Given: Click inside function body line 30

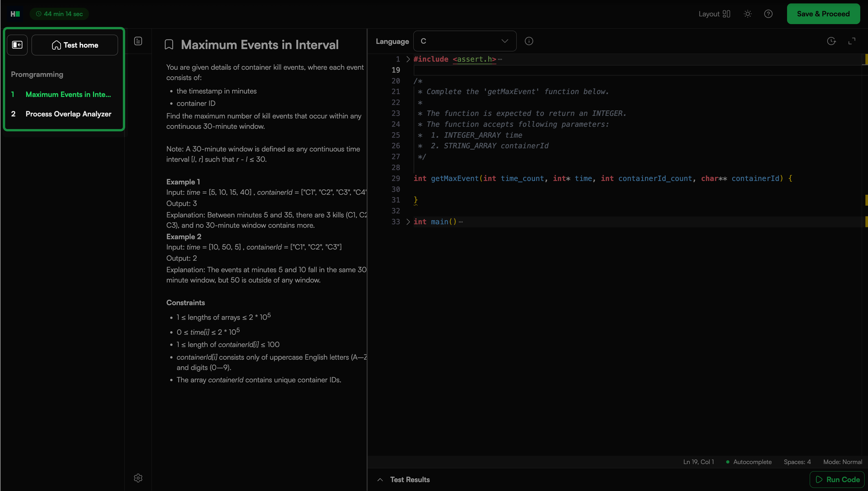Looking at the screenshot, I should pyautogui.click(x=506, y=189).
